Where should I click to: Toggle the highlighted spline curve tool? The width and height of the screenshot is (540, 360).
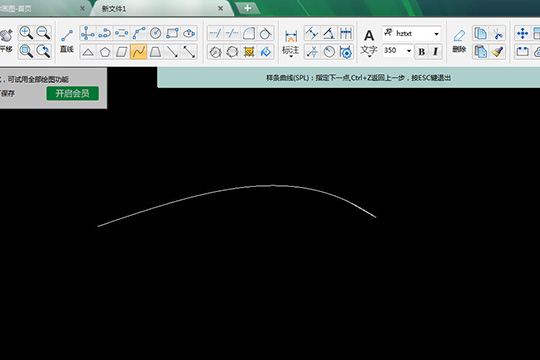[x=138, y=52]
